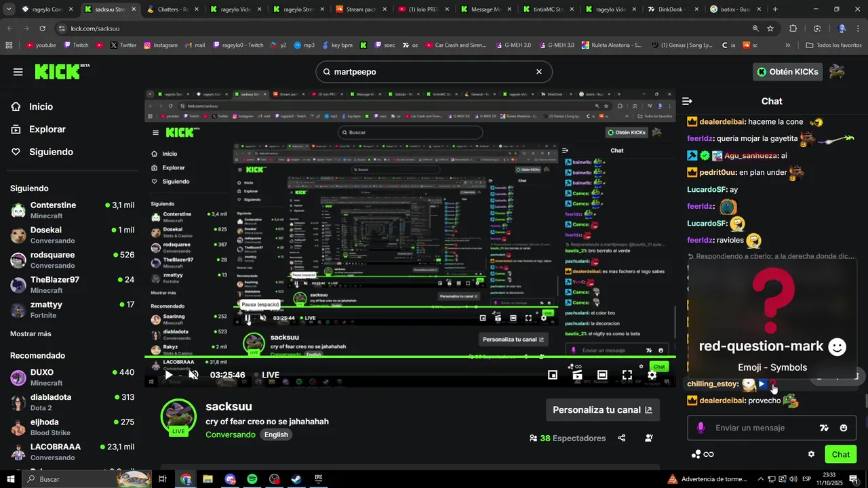
Task: Click dealerdeibai username at top of chat
Action: [723, 122]
